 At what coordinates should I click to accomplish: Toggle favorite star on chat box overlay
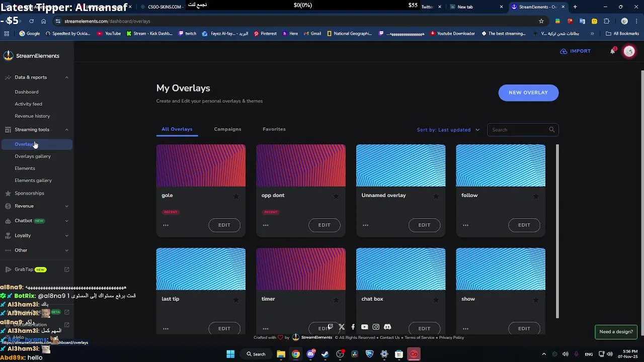pyautogui.click(x=436, y=300)
